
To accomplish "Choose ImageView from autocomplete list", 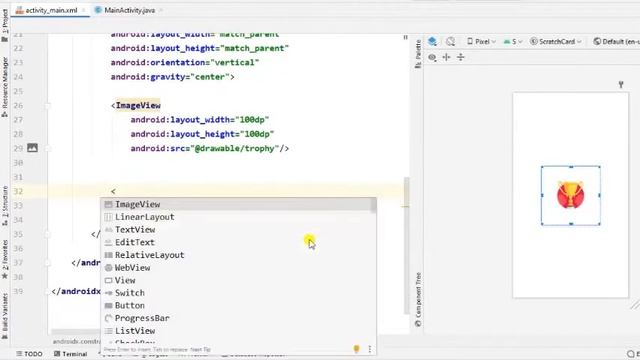I will coord(238,204).
